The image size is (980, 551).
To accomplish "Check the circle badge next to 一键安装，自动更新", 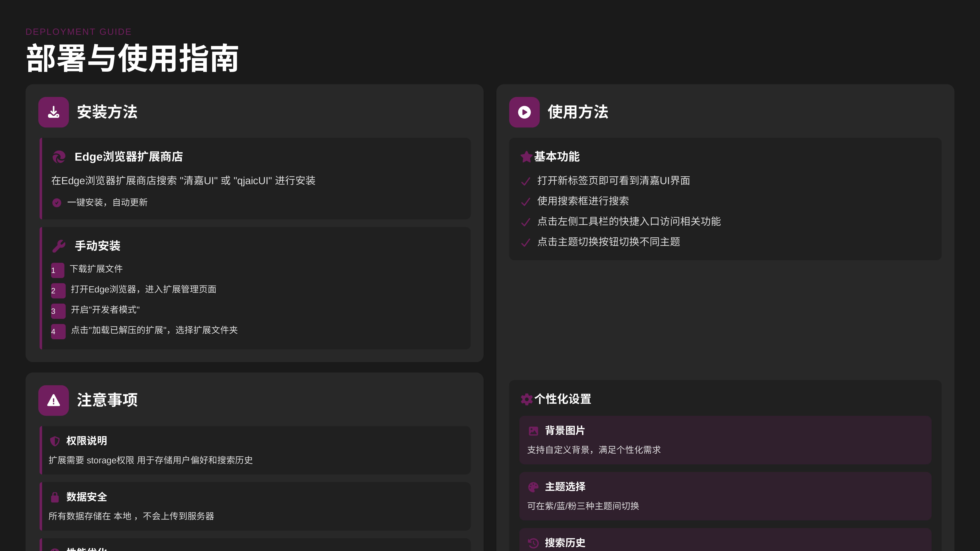I will (57, 203).
